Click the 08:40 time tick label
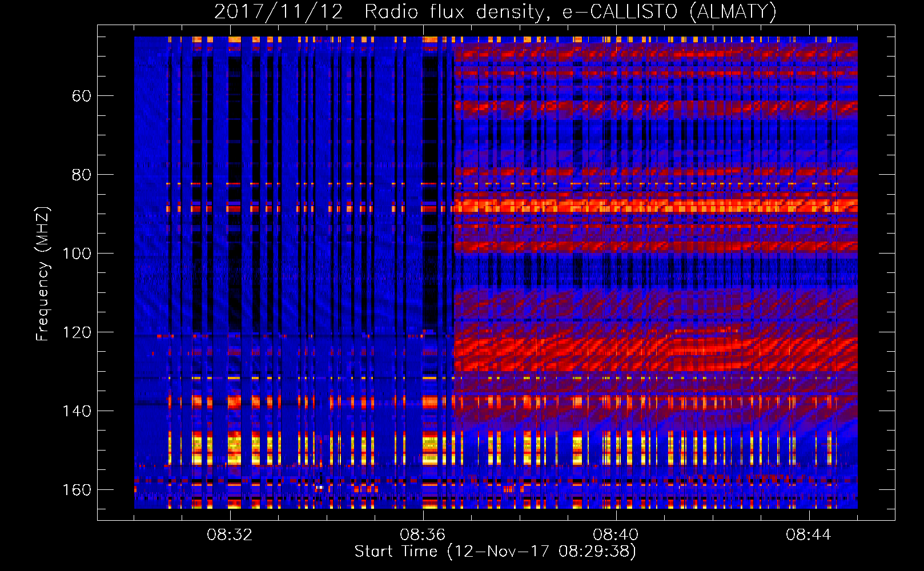 point(616,535)
